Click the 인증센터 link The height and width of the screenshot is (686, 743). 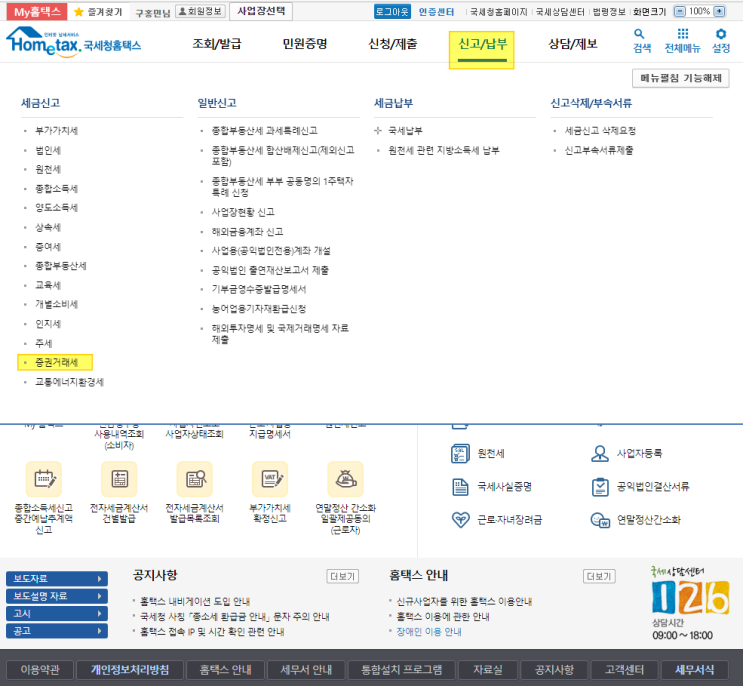(436, 12)
